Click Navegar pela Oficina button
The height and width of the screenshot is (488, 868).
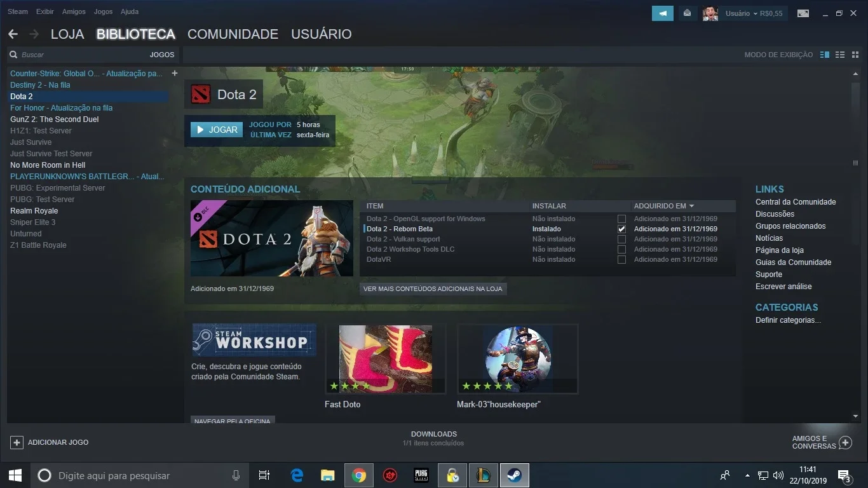tap(233, 420)
